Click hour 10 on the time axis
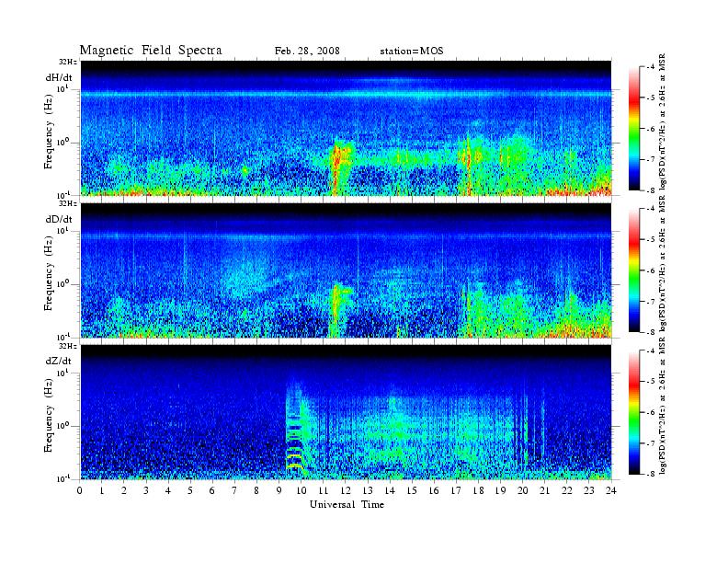Image resolution: width=728 pixels, height=563 pixels. (301, 490)
